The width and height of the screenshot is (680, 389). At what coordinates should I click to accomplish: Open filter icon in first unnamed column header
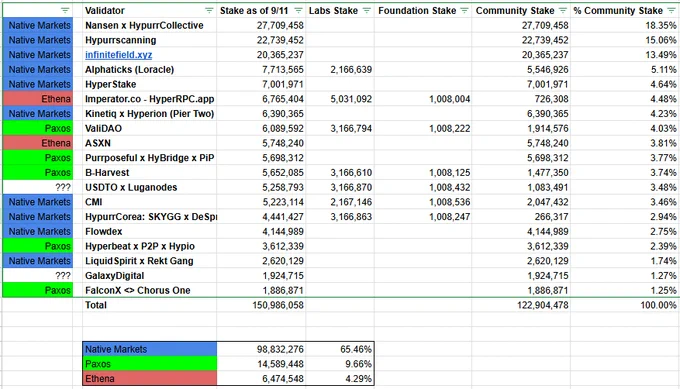click(65, 10)
